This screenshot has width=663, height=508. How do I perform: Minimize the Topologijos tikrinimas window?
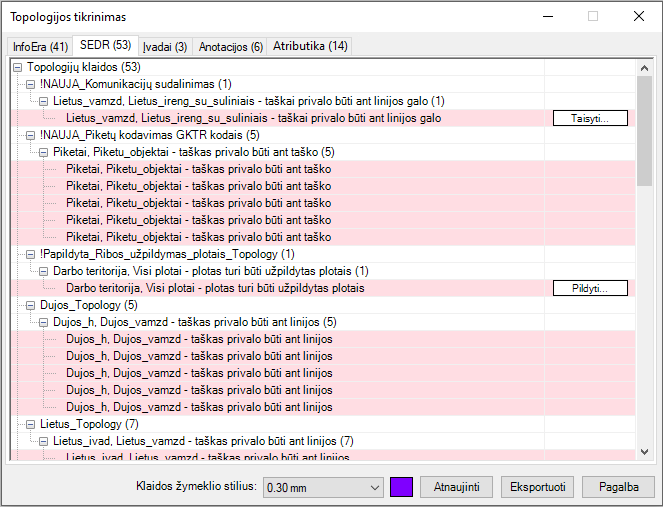click(548, 16)
